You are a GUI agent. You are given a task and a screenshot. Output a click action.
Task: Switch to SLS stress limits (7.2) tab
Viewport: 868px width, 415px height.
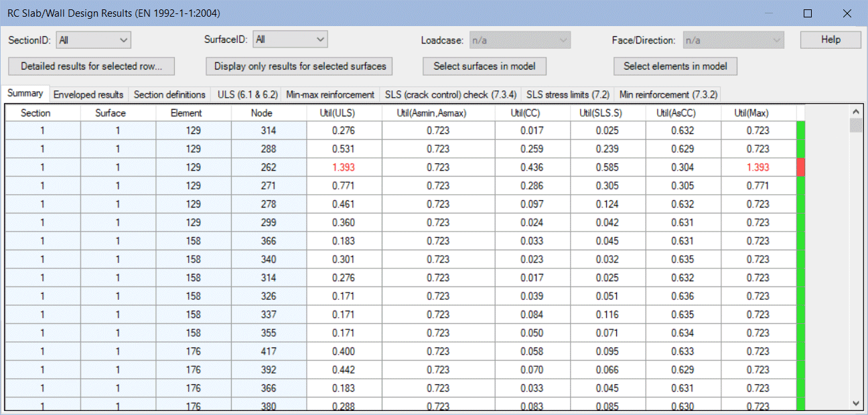click(x=568, y=94)
